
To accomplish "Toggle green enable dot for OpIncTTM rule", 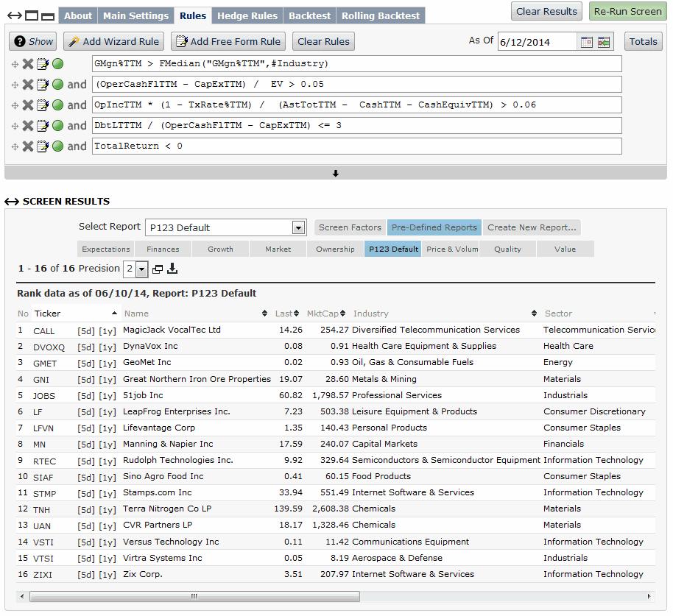I will [x=57, y=105].
